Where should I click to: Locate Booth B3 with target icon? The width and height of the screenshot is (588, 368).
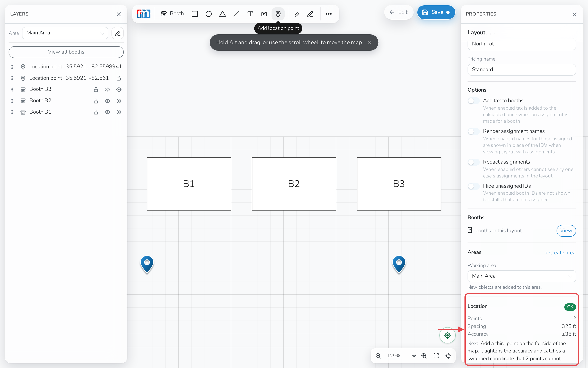coord(119,90)
